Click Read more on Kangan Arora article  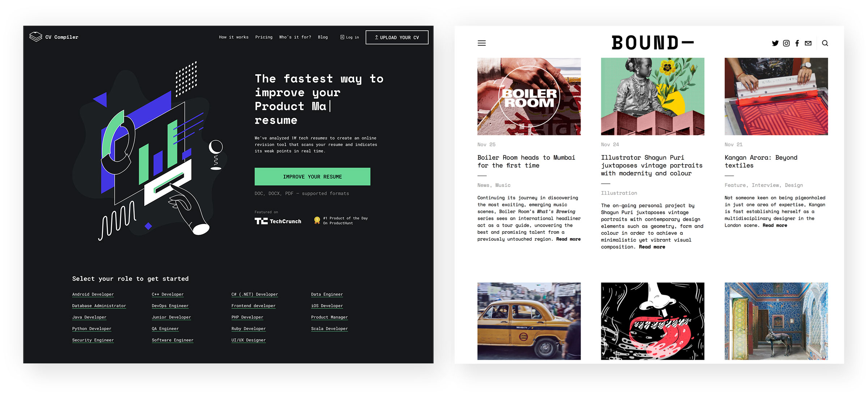click(775, 225)
